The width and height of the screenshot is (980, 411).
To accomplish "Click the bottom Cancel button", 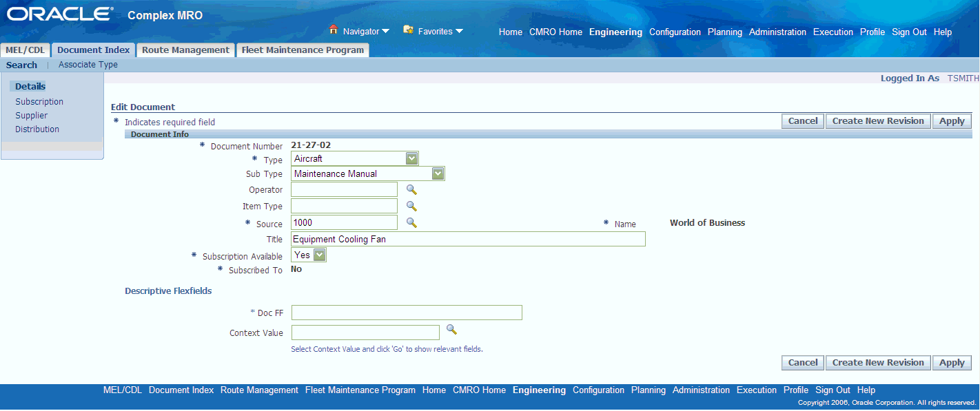I will tap(803, 363).
